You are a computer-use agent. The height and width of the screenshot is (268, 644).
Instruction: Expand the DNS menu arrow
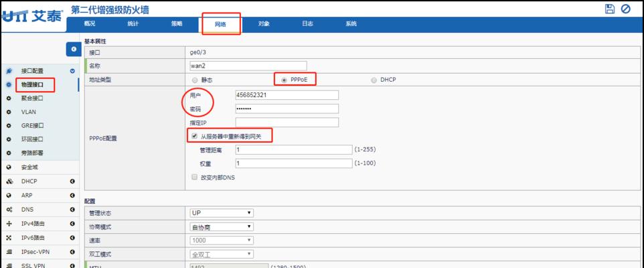(72, 210)
